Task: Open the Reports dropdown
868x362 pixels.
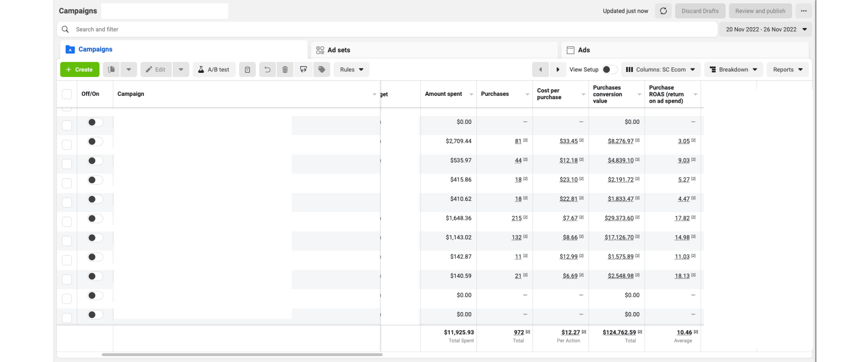Action: tap(788, 69)
